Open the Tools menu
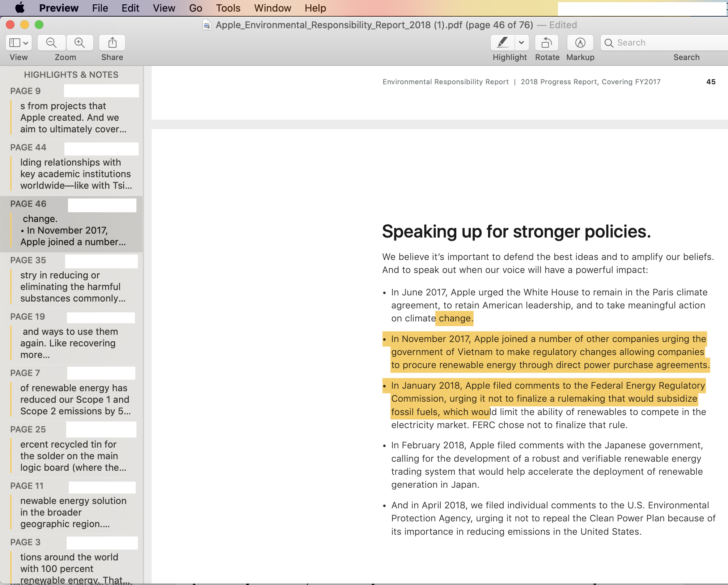728x585 pixels. pyautogui.click(x=228, y=8)
